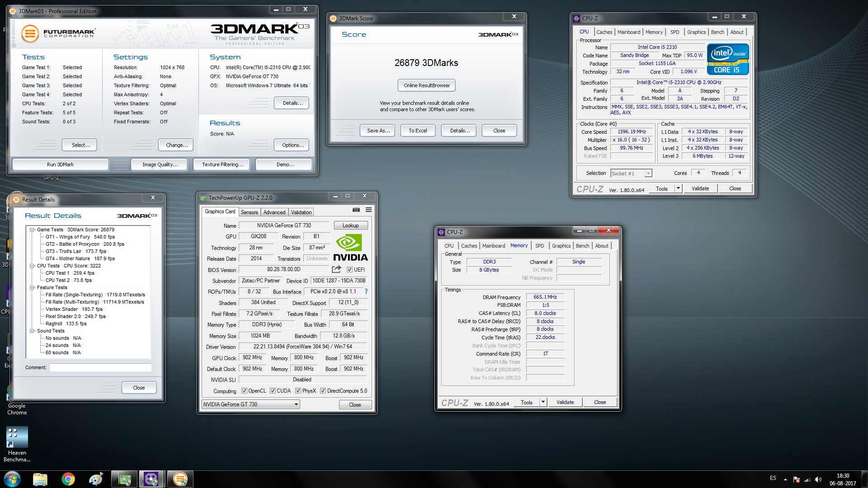Click the CPU-Z Memory window's title bar icon
This screenshot has width=868, height=488.
click(441, 232)
